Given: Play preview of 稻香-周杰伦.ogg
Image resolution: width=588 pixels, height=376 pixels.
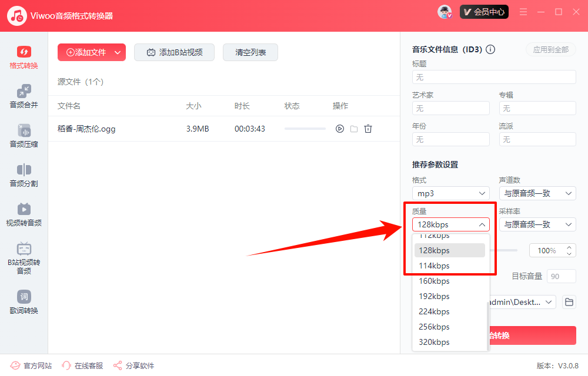Looking at the screenshot, I should [339, 128].
